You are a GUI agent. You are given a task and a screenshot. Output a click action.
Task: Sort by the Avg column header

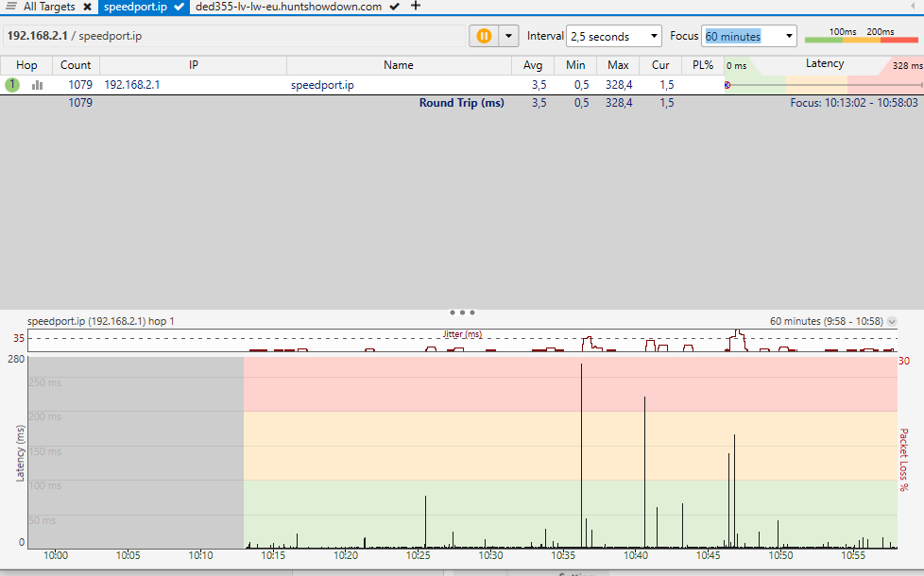coord(533,65)
